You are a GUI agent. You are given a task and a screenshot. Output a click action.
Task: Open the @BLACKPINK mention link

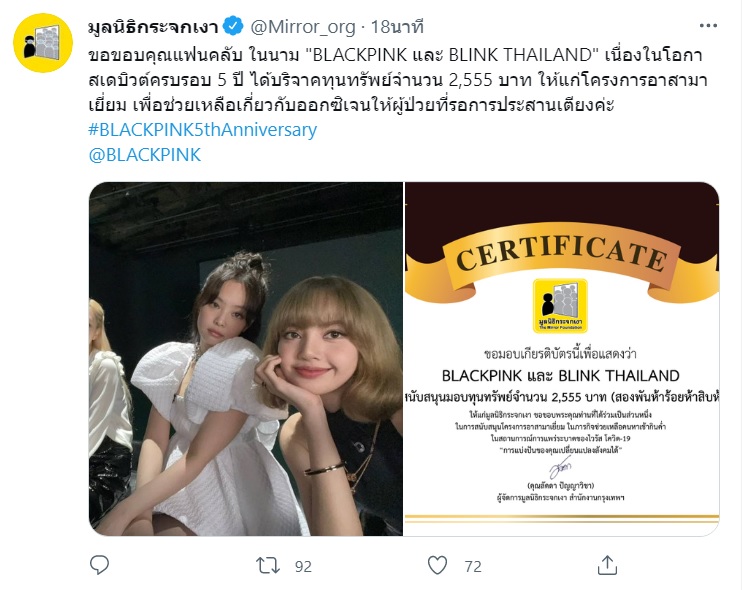145,155
